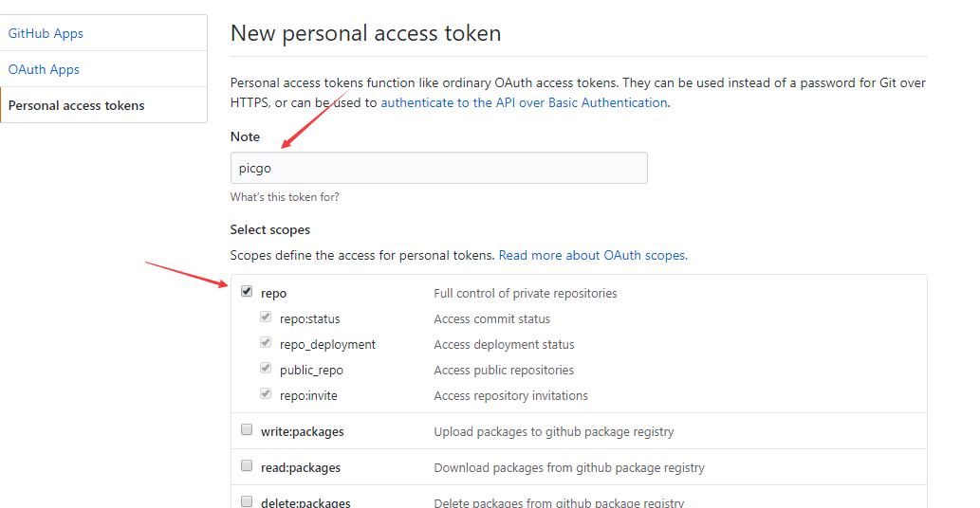Click the write:packages label text
Viewport: 980px width, 508px height.
tap(303, 432)
